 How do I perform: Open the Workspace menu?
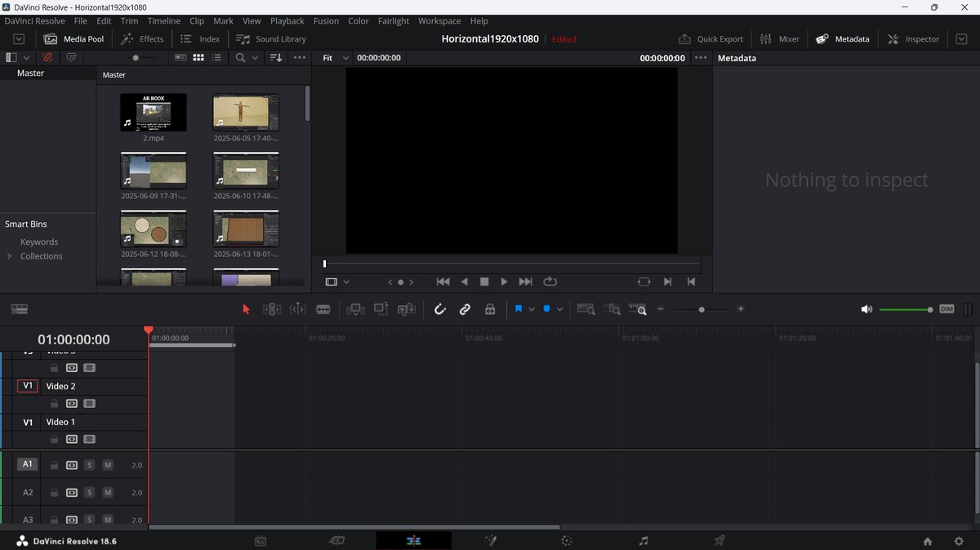tap(439, 20)
